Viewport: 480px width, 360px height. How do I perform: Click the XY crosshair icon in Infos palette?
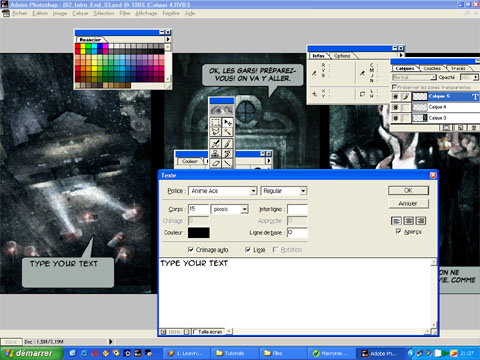point(314,94)
